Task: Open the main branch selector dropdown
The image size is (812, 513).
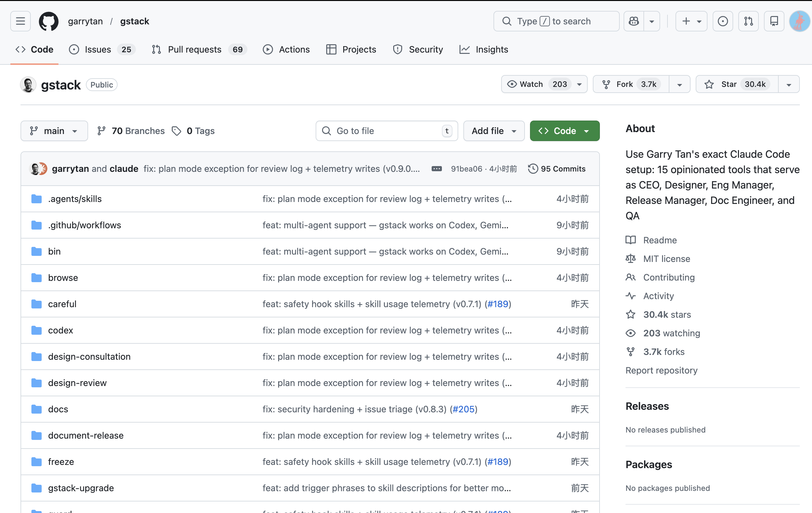Action: tap(54, 131)
